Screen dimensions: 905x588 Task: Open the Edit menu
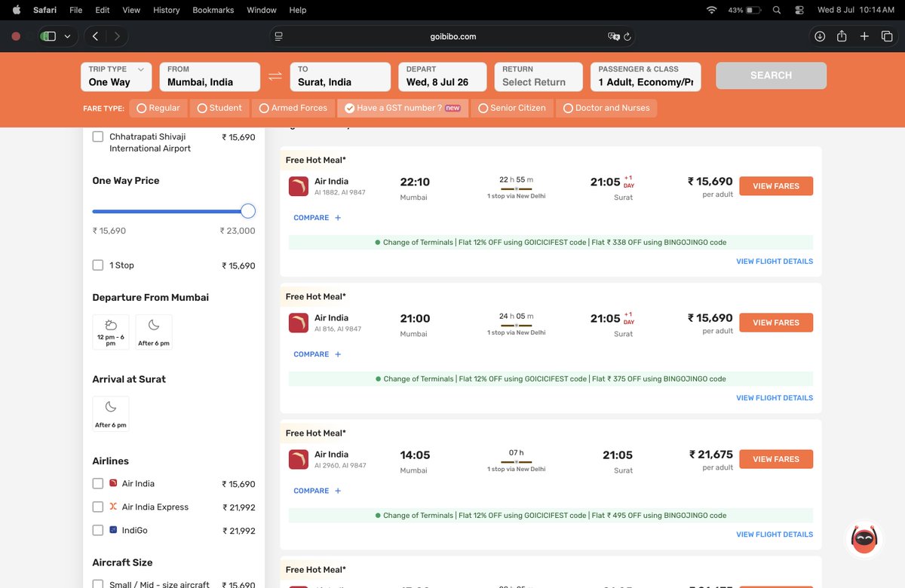point(103,10)
